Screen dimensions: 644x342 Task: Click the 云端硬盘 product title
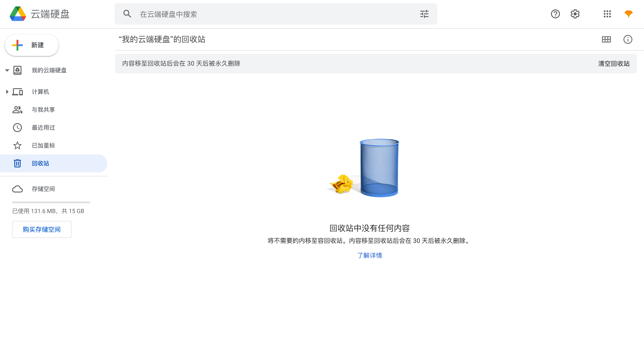tap(50, 14)
